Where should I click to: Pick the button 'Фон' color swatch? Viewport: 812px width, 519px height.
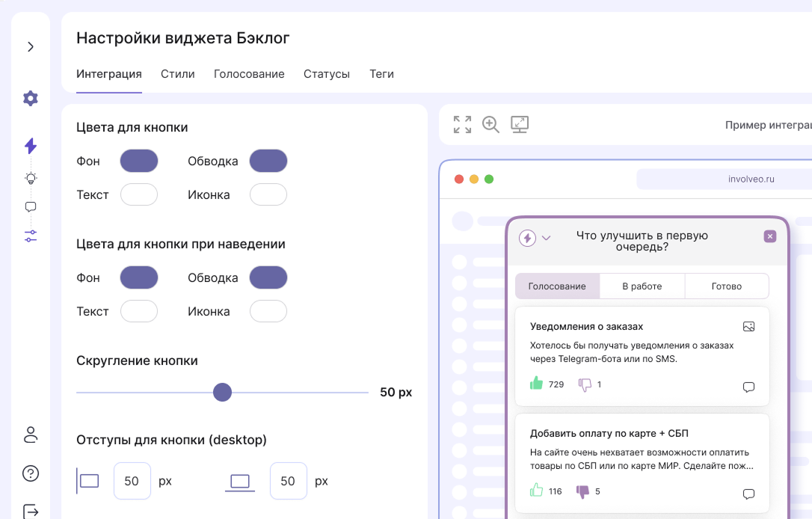coord(139,161)
